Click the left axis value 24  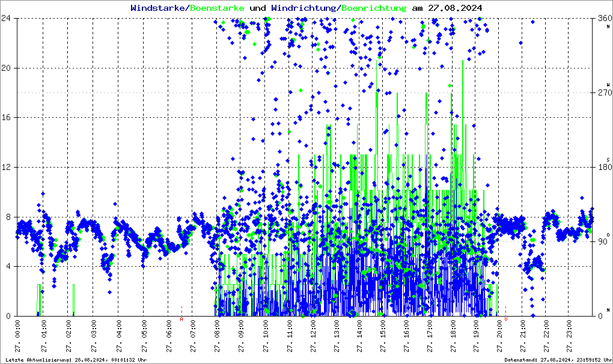[6, 19]
